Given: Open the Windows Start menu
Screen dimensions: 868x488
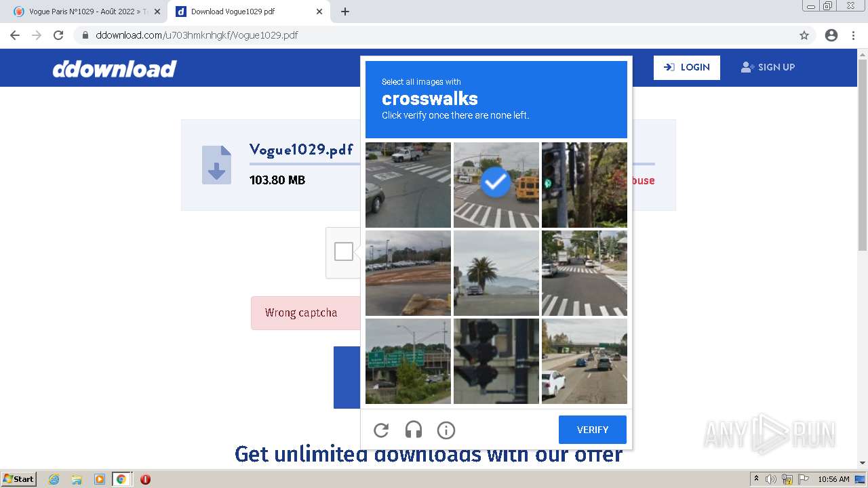Looking at the screenshot, I should pyautogui.click(x=18, y=479).
